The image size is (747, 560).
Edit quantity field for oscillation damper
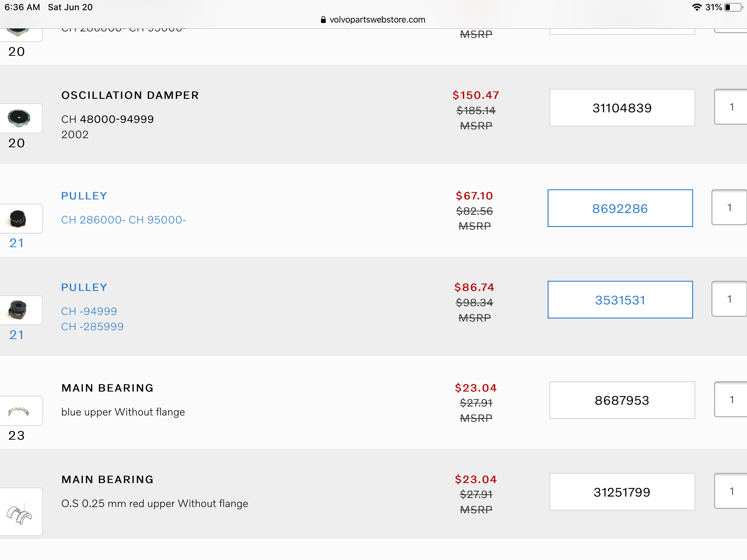(731, 107)
